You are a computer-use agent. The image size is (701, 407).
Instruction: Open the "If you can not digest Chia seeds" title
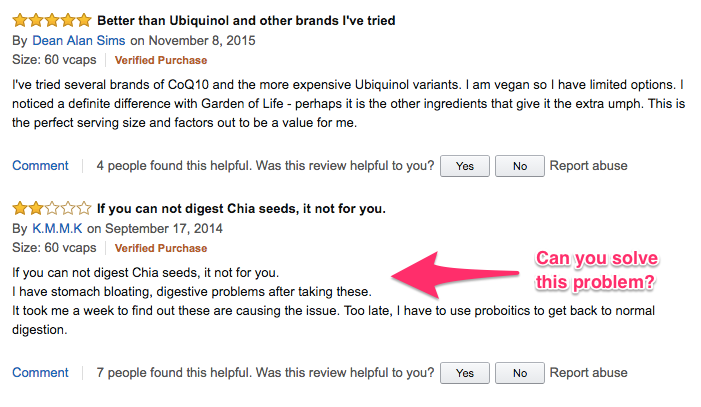[241, 209]
